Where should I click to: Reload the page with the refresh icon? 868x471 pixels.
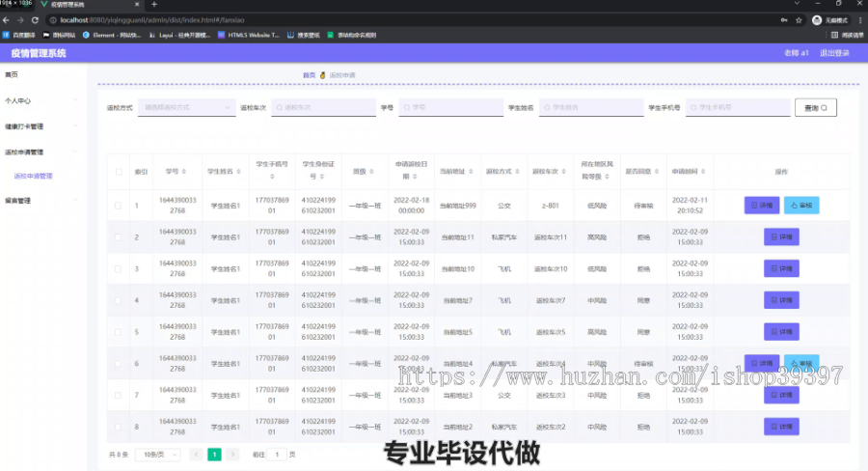[35, 20]
